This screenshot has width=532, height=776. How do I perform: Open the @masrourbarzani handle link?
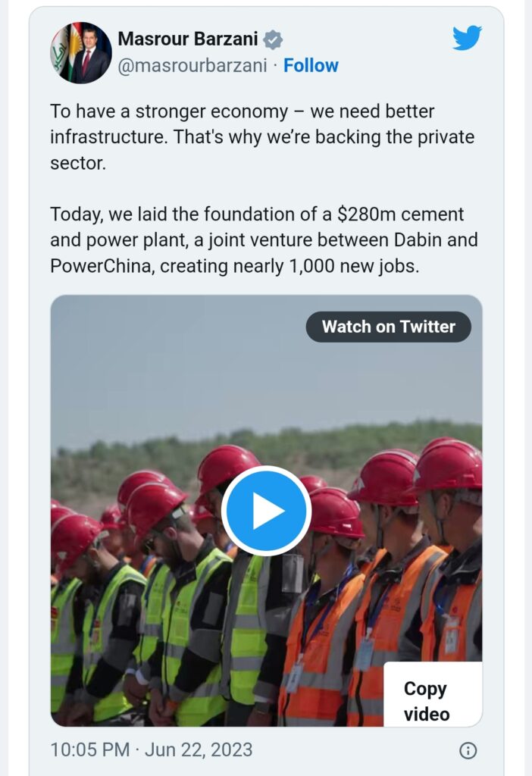tap(192, 66)
